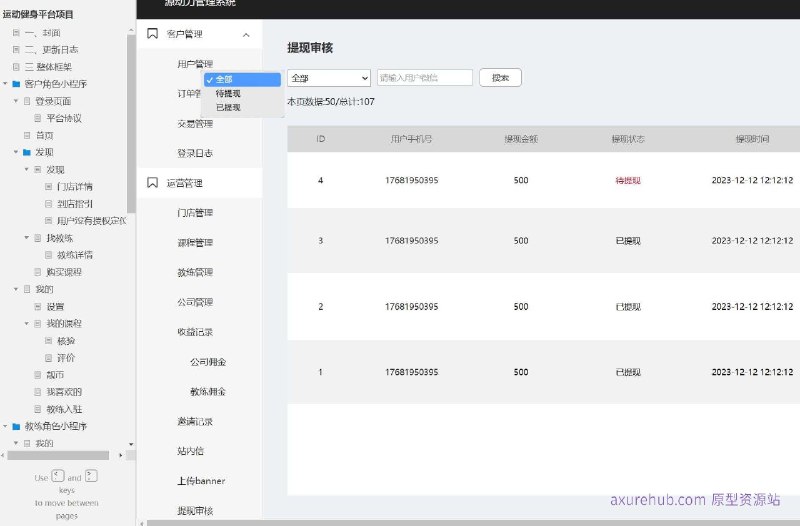Click the page icon beside 首页
Screen dimensions: 800x526
coord(27,135)
